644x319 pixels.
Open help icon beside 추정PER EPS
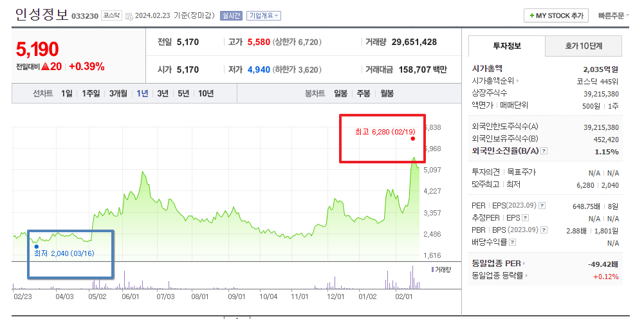tap(526, 217)
